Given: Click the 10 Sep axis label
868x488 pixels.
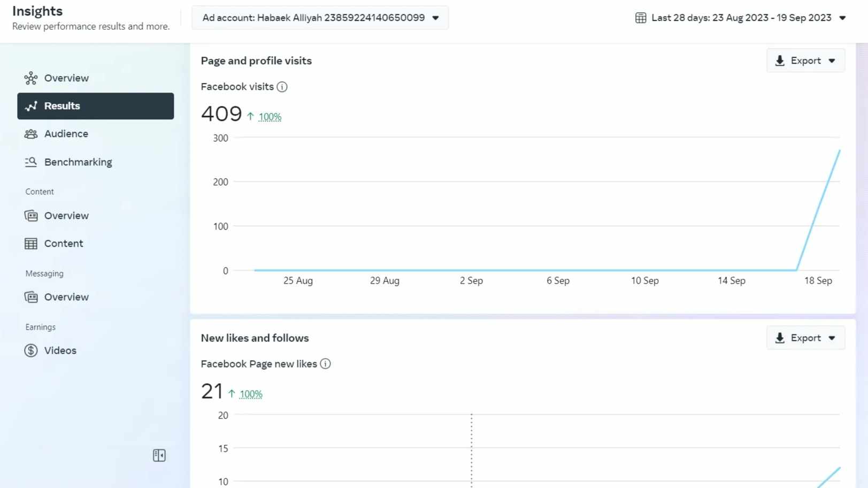Looking at the screenshot, I should (x=645, y=280).
